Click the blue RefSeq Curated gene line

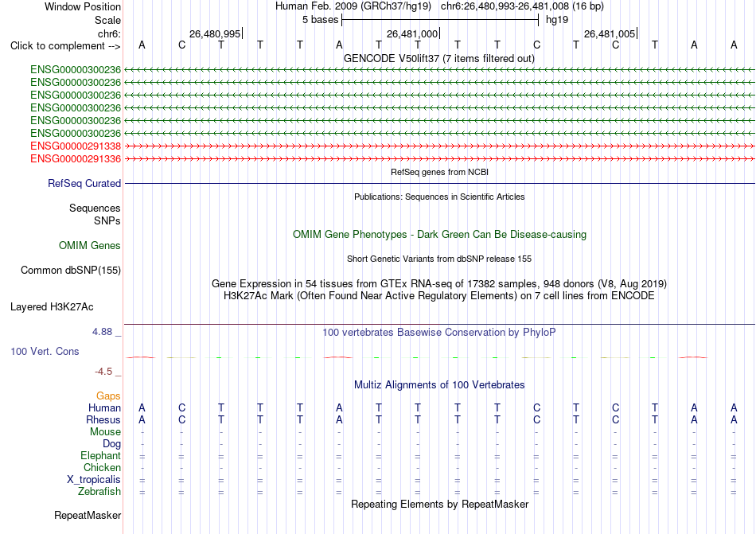pos(439,184)
